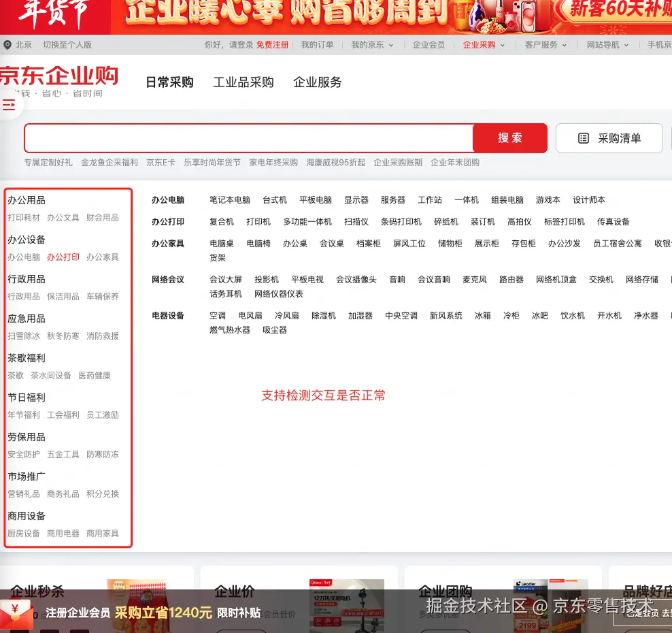Open the 日常采购 tab
672x633 pixels.
click(169, 82)
